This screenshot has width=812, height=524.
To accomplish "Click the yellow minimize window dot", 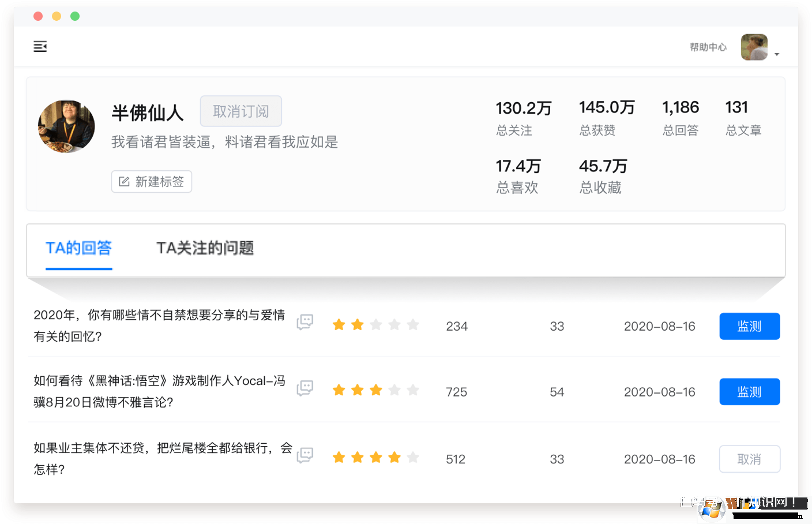I will click(x=57, y=16).
